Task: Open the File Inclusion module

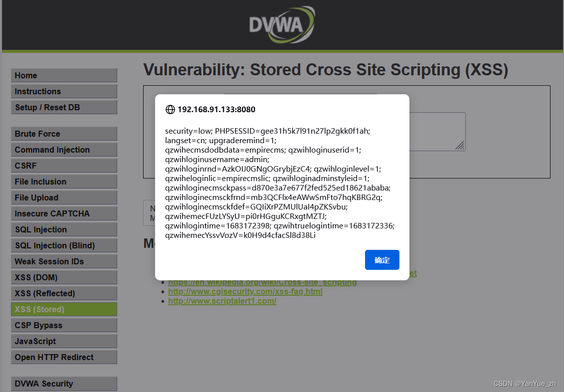Action: [x=64, y=182]
